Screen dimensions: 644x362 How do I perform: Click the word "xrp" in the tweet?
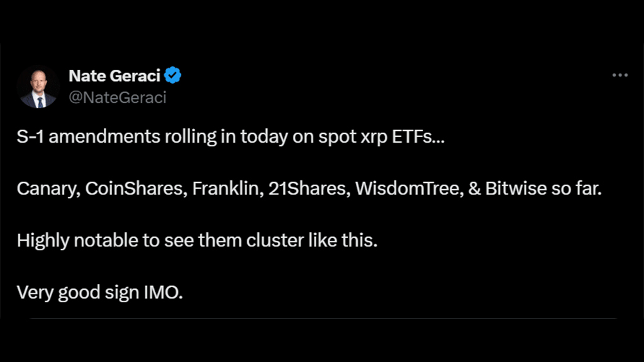[374, 138]
